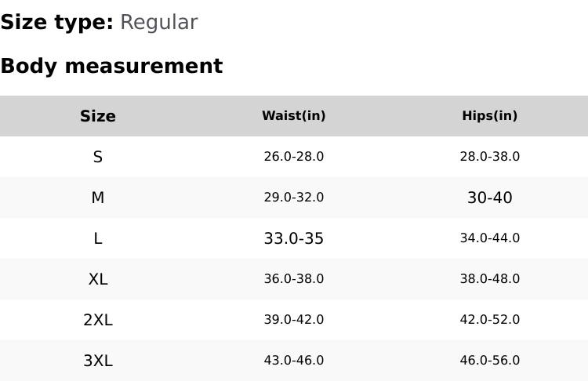Select the Hips(in) column header
The height and width of the screenshot is (381, 588).
490,116
